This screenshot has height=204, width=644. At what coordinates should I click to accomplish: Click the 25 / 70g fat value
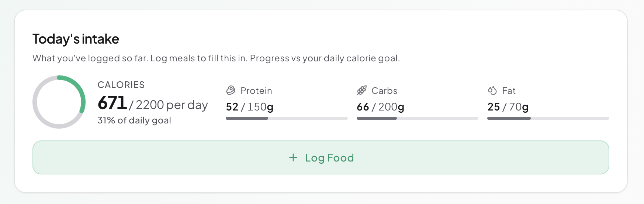click(x=508, y=107)
